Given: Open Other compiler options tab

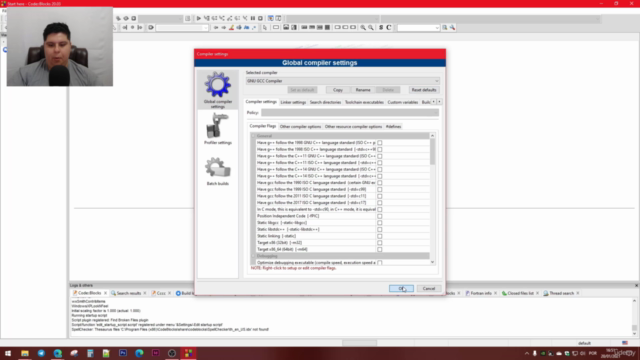Looking at the screenshot, I should click(x=300, y=127).
